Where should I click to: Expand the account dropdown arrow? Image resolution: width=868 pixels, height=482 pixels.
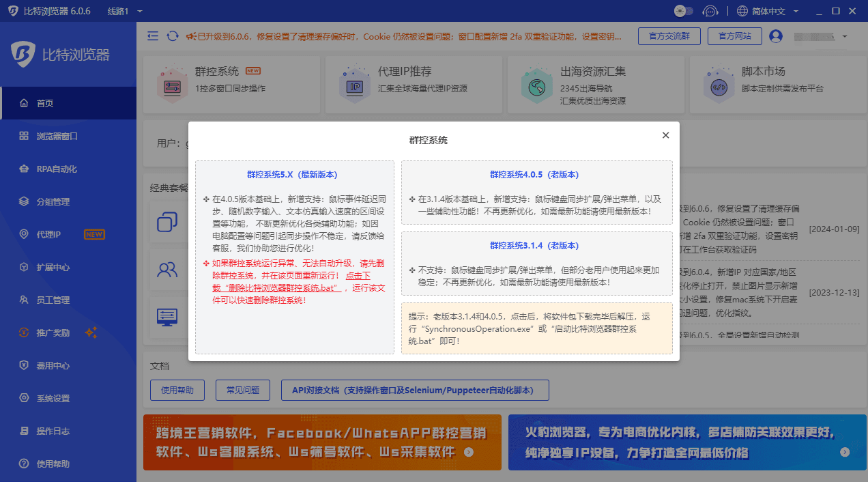click(x=845, y=36)
